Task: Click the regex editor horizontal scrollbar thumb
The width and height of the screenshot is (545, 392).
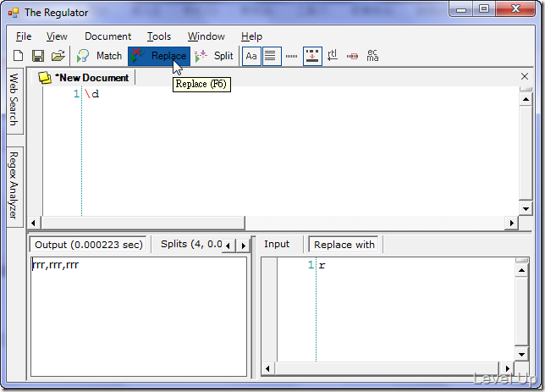Action: 143,223
